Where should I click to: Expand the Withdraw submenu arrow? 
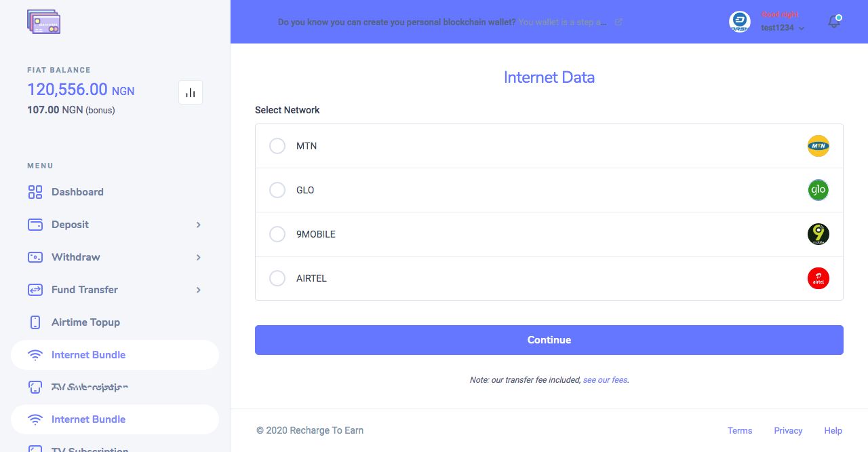tap(198, 257)
